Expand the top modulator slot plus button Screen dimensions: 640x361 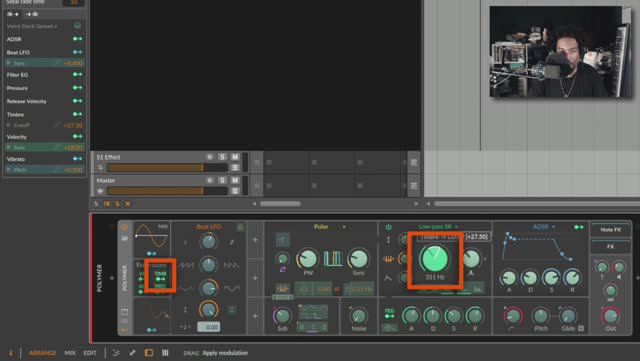click(x=255, y=240)
